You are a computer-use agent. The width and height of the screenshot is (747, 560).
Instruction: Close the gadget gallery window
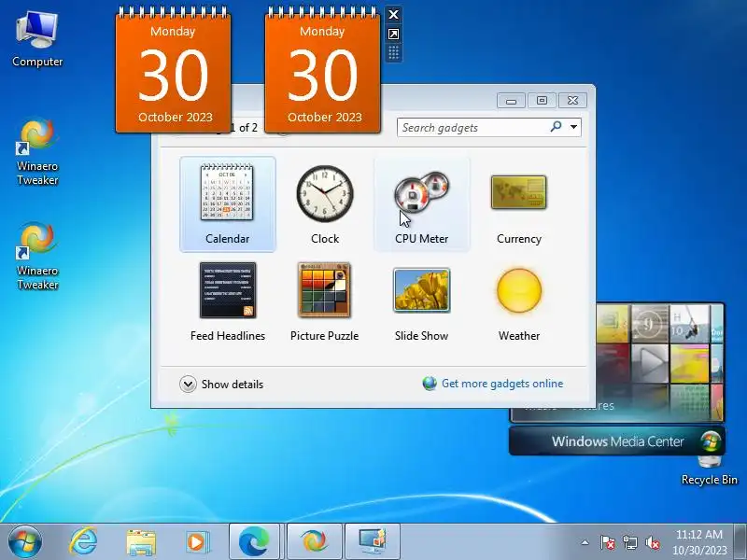point(572,101)
